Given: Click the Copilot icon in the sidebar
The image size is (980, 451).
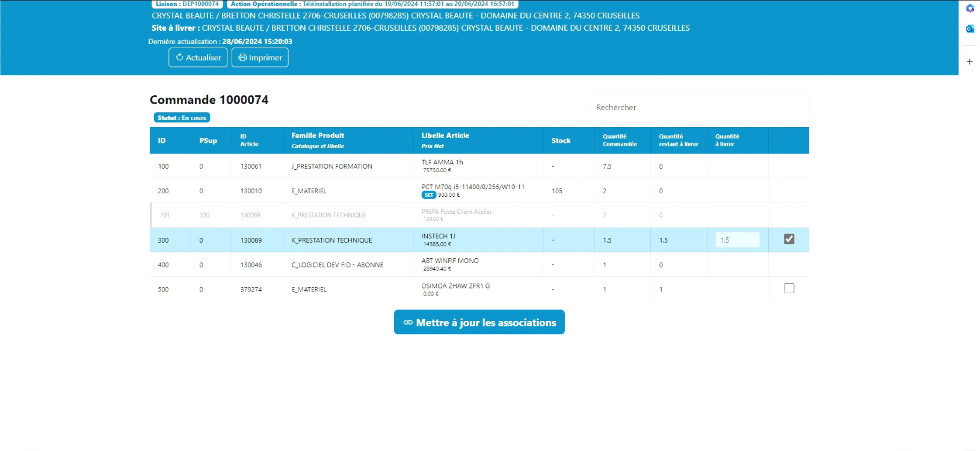Looking at the screenshot, I should click(969, 8).
